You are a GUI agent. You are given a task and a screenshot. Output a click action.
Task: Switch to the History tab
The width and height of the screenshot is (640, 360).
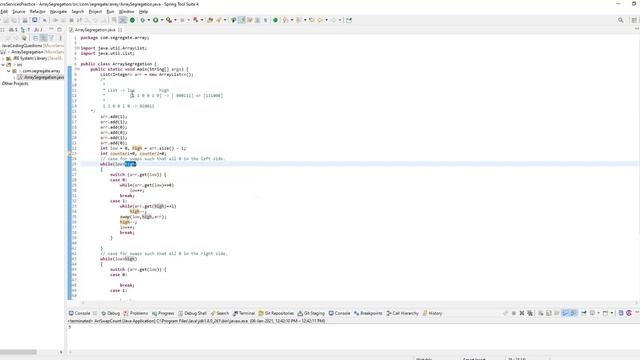point(432,313)
